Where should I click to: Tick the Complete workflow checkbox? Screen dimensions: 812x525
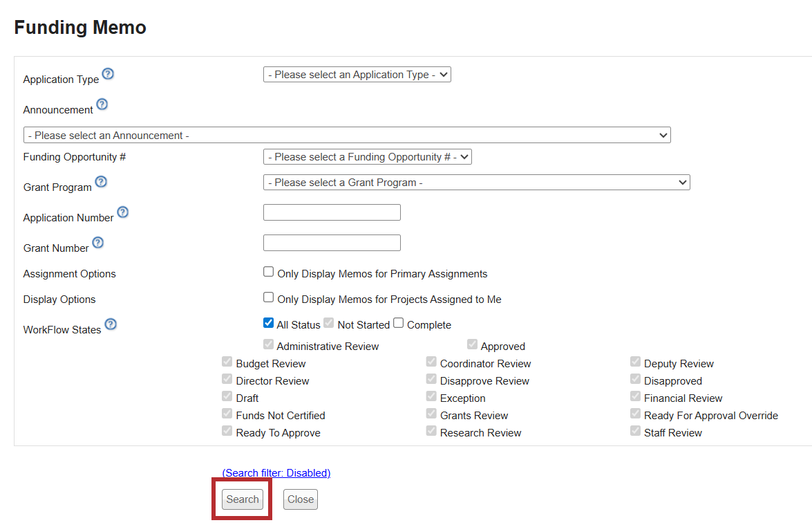(398, 323)
